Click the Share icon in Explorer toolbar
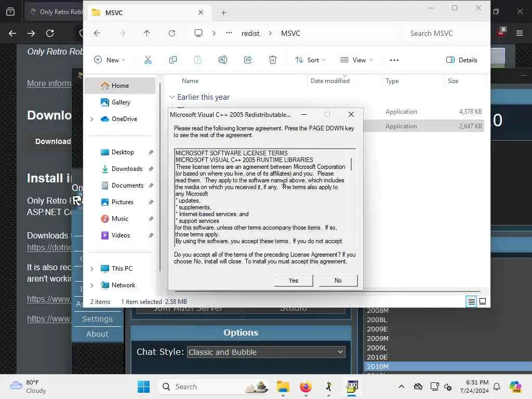The image size is (532, 399). 248,60
